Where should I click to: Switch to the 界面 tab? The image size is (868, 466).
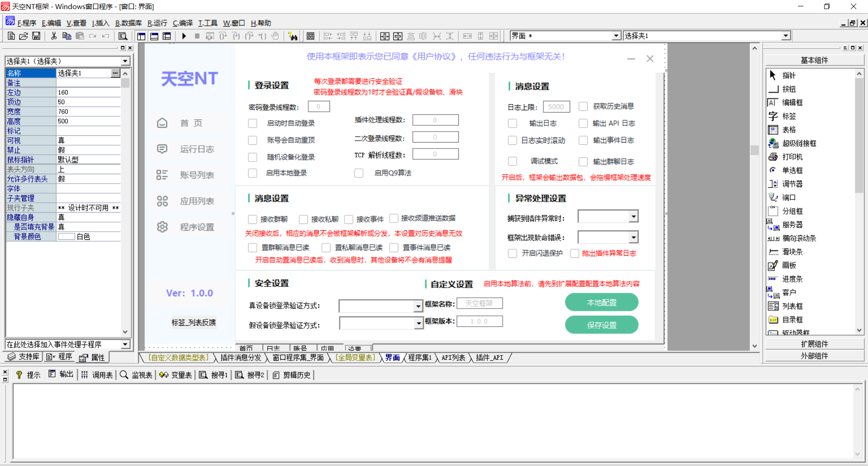click(x=392, y=357)
